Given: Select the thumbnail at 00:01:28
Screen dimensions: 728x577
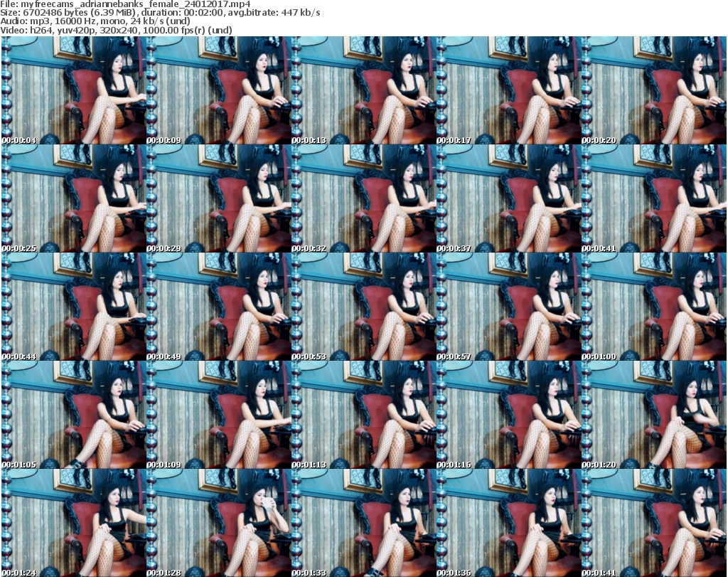Looking at the screenshot, I should coord(219,523).
